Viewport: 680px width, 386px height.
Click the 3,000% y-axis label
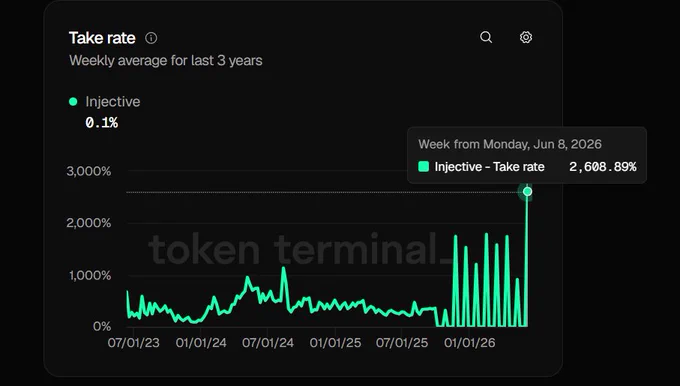(x=89, y=171)
